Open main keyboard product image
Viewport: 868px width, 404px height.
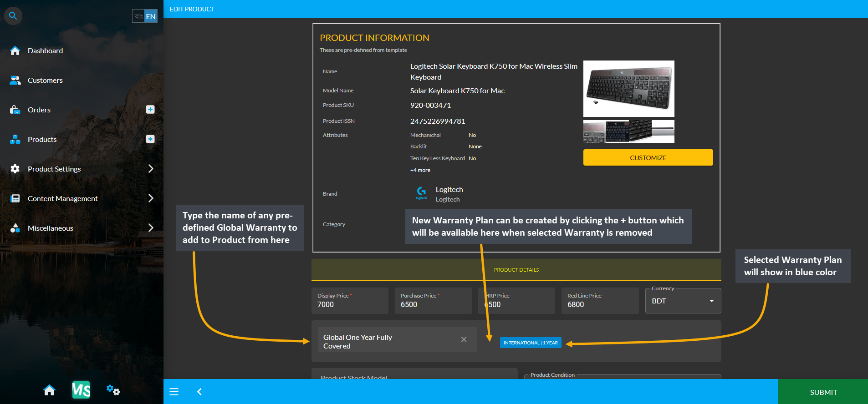coord(628,89)
